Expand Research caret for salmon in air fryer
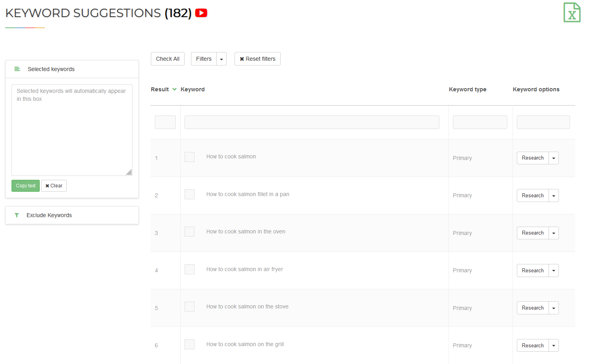Viewport: 595px width, 364px height. pyautogui.click(x=554, y=270)
